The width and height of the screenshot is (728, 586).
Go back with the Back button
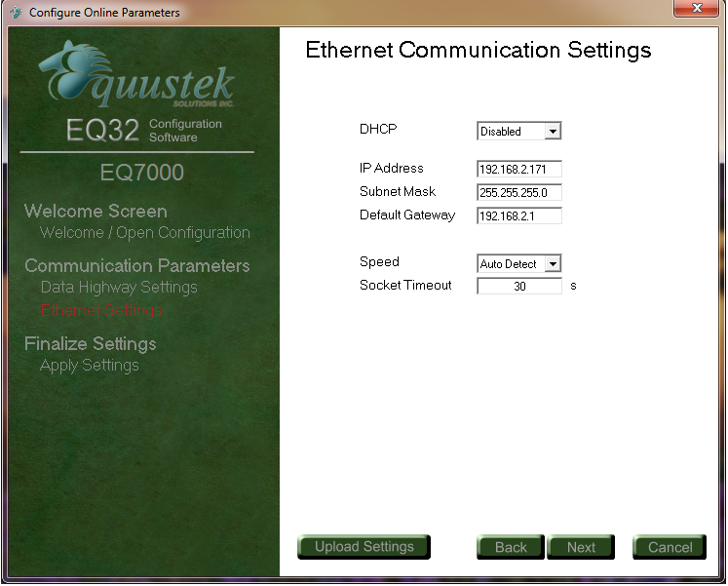[x=511, y=547]
